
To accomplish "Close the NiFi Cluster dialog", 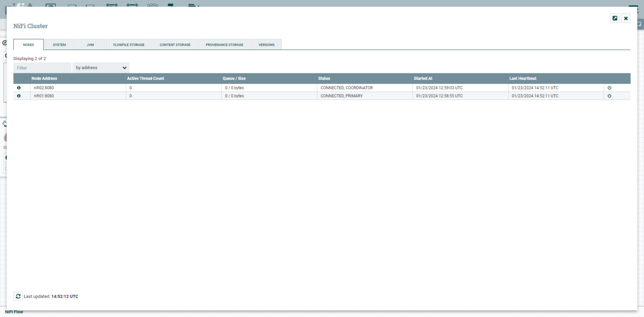I will tap(626, 18).
